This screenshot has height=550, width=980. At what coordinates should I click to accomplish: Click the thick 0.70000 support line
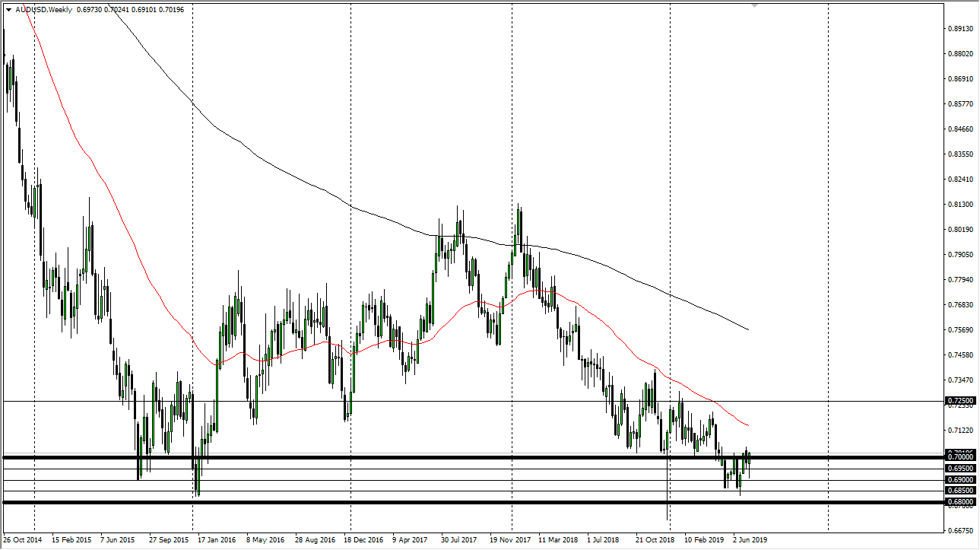pyautogui.click(x=456, y=457)
